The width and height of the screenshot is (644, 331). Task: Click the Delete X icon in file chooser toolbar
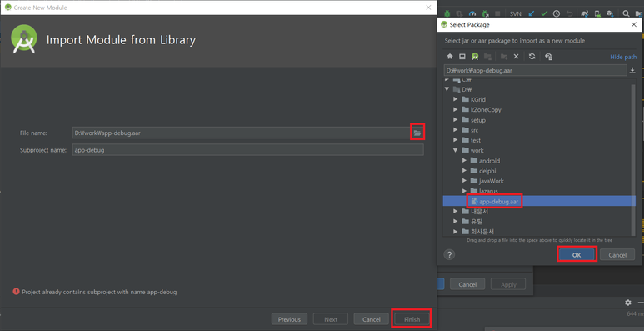pyautogui.click(x=517, y=57)
